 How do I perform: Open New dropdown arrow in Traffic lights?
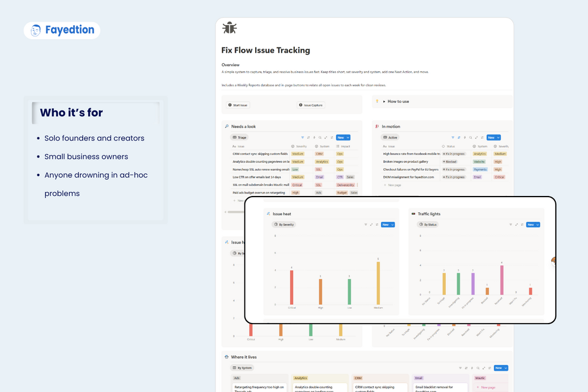click(x=538, y=225)
